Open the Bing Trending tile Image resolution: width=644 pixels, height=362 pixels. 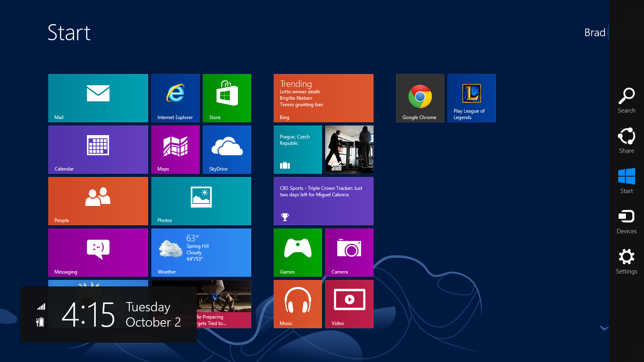[x=324, y=98]
